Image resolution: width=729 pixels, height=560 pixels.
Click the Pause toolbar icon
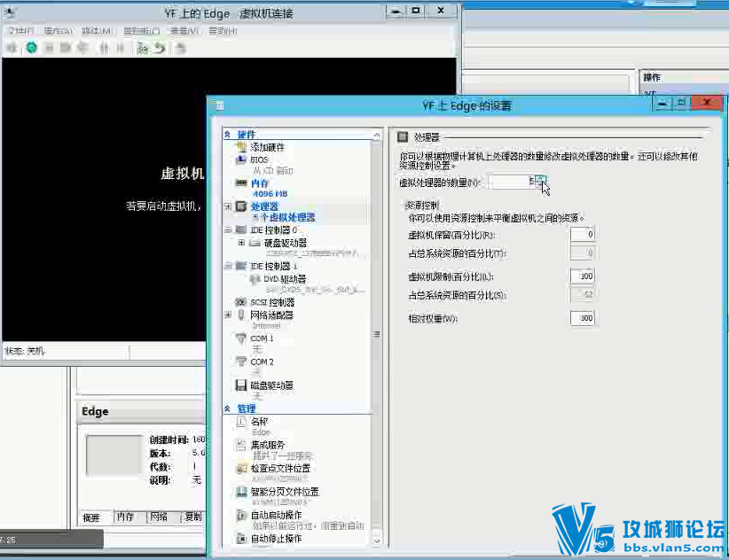click(x=104, y=47)
